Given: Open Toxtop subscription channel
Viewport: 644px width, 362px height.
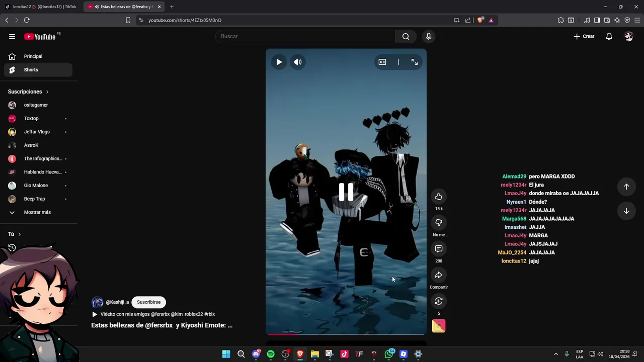Looking at the screenshot, I should click(38, 119).
